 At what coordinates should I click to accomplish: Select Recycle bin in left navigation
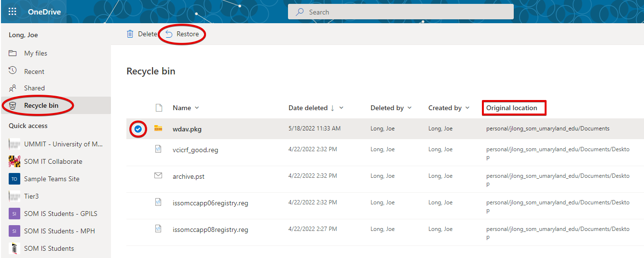coord(41,105)
